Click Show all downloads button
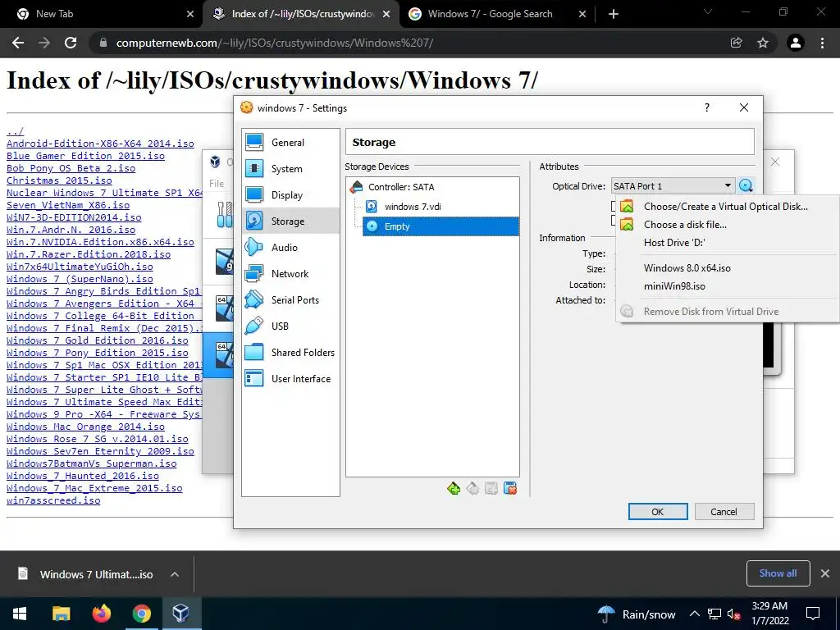The height and width of the screenshot is (630, 840). (x=778, y=573)
